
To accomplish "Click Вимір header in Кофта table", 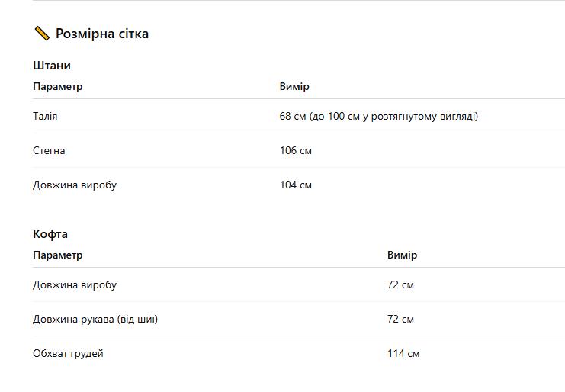I will click(402, 255).
